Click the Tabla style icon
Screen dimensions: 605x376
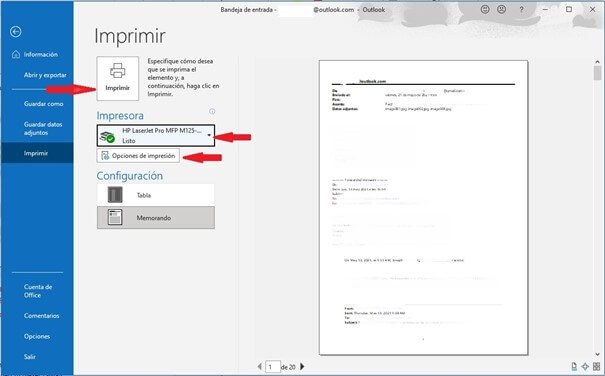tap(115, 195)
